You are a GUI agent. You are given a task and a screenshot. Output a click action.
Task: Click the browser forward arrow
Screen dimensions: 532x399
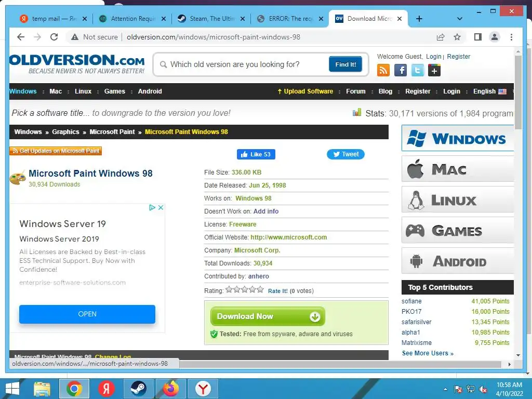[x=37, y=37]
